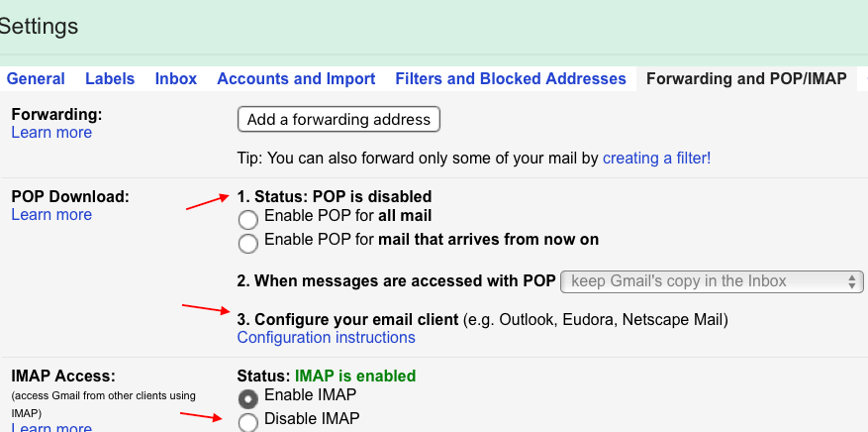Click Forwarding and POP/IMAP tab
868x432 pixels.
pos(745,78)
